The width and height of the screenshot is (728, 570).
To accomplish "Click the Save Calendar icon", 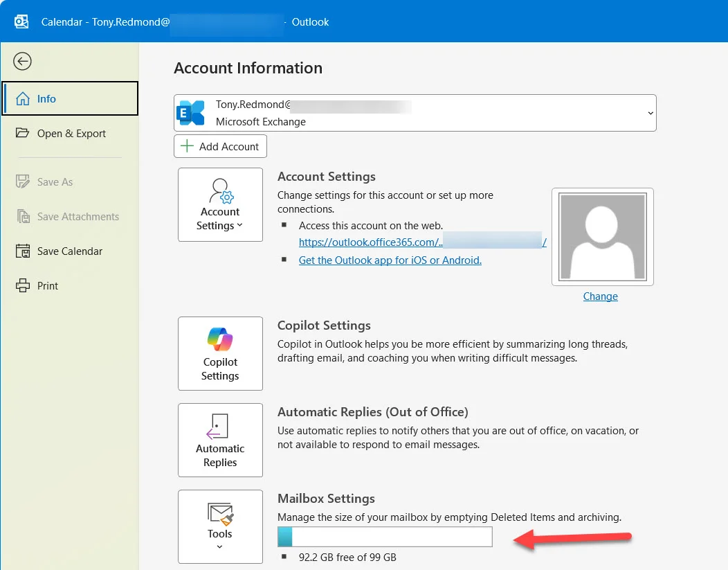I will pos(23,251).
